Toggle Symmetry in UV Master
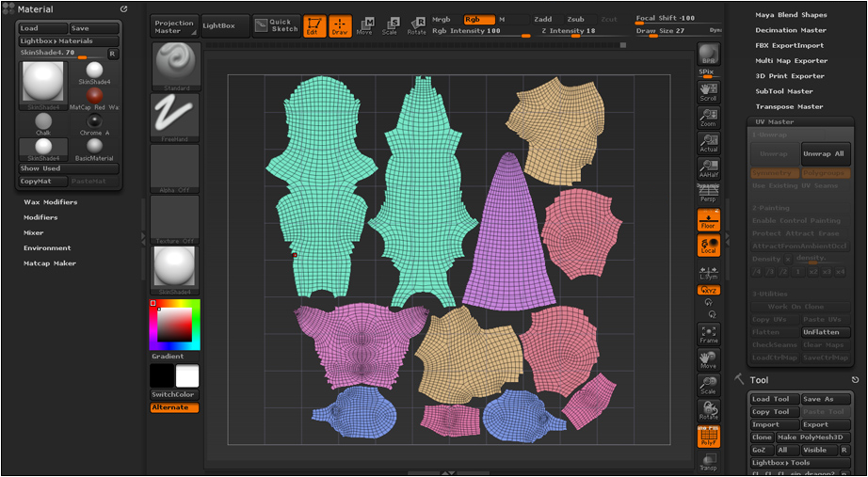Screen dimensions: 868x477 click(775, 174)
